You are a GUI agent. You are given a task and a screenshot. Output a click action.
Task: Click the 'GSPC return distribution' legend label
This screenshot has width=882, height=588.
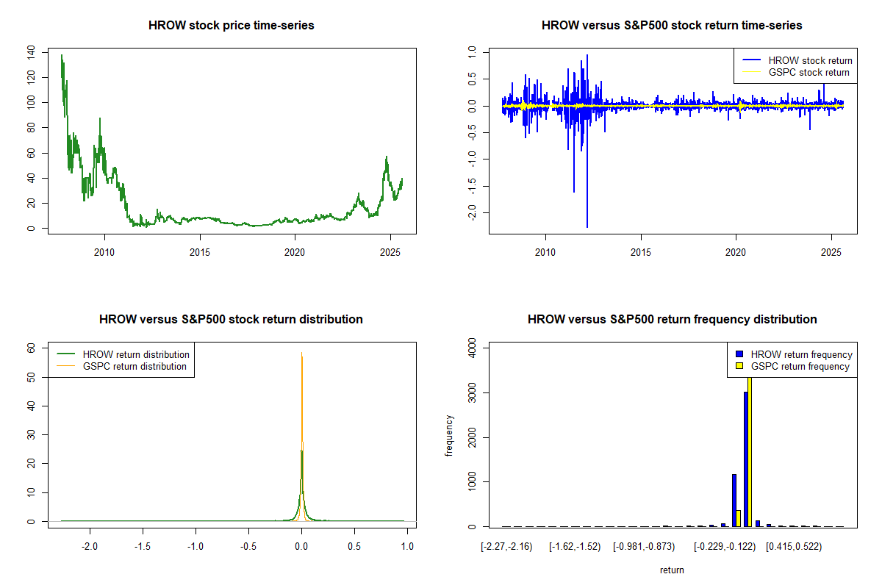click(x=135, y=366)
